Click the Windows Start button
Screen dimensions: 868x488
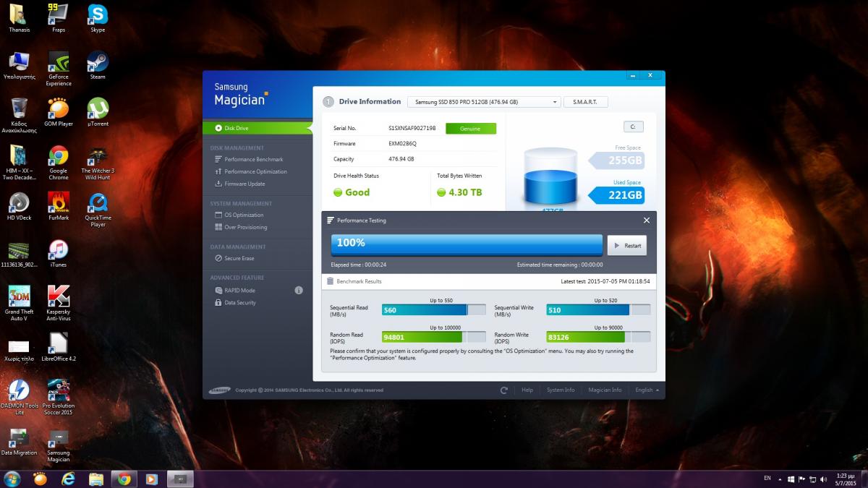tap(12, 479)
